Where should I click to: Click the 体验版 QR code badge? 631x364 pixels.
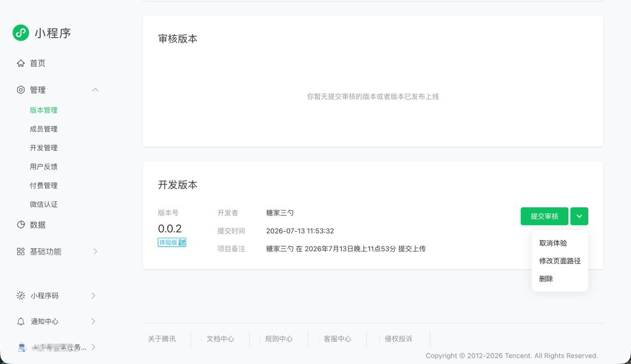172,242
